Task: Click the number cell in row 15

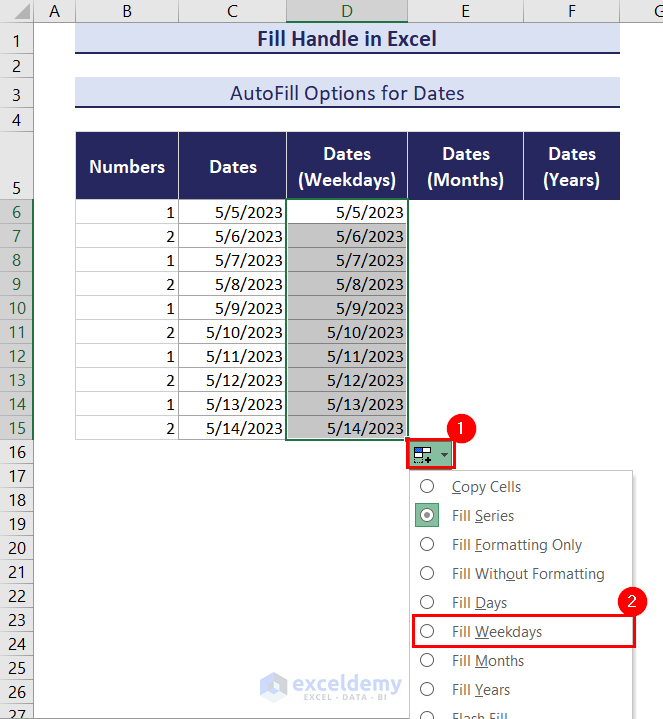Action: coord(127,428)
